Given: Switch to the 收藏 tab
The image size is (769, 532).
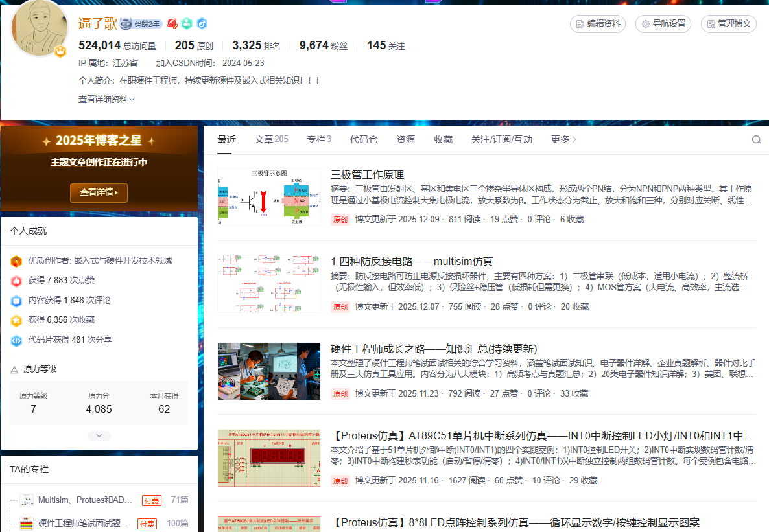Looking at the screenshot, I should [444, 139].
